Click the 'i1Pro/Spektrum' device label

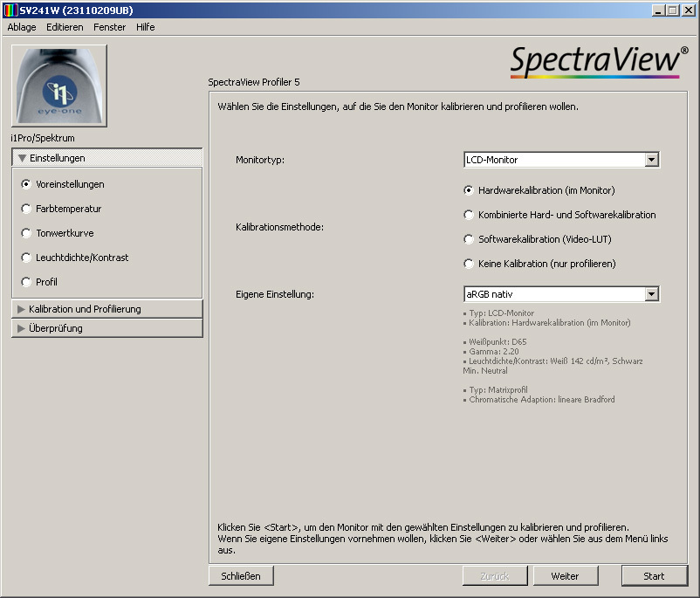43,138
